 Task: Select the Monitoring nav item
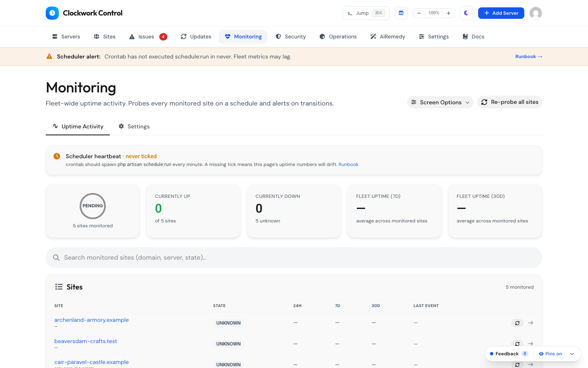(243, 37)
